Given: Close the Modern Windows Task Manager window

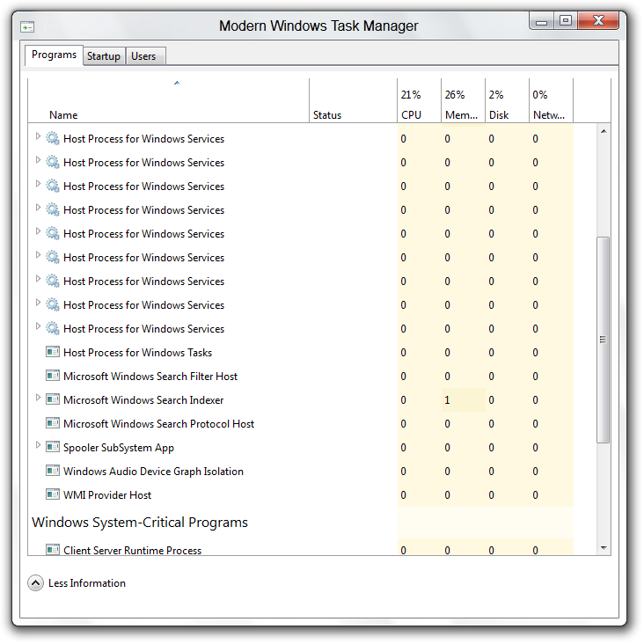Looking at the screenshot, I should click(x=598, y=20).
